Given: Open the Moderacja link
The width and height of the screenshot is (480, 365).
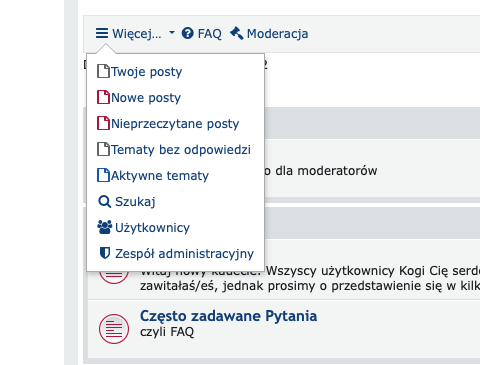Looking at the screenshot, I should (x=277, y=34).
